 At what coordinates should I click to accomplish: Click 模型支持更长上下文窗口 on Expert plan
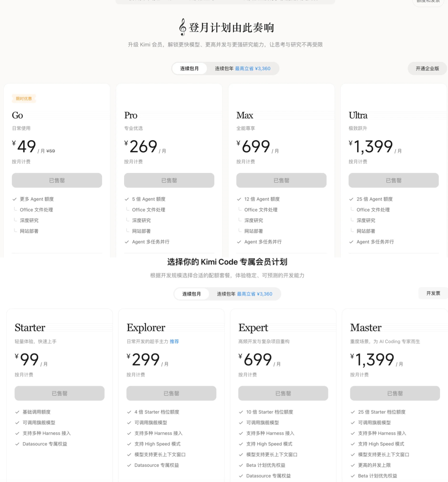pyautogui.click(x=272, y=455)
